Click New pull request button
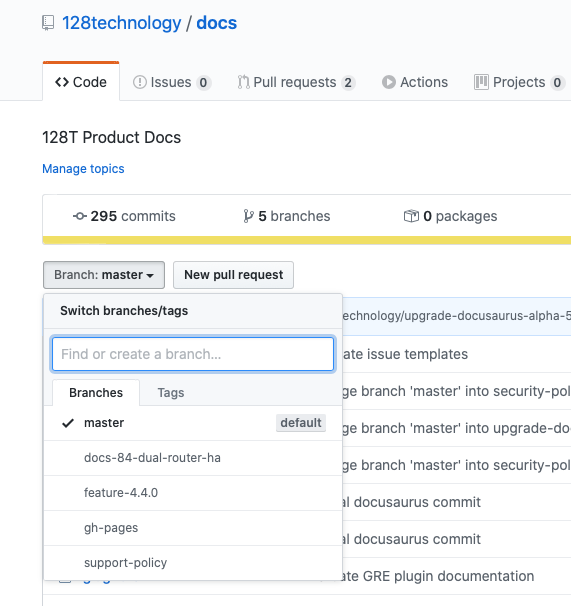This screenshot has height=606, width=571. [234, 275]
